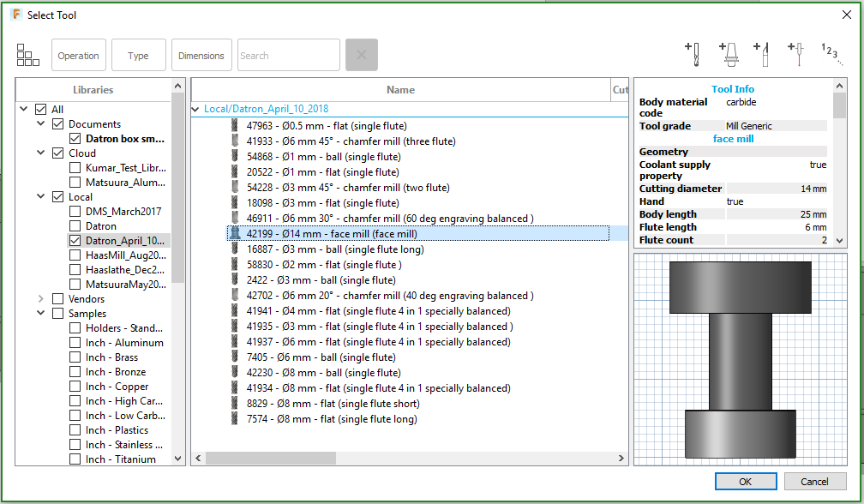Toggle the Datron box sm... checkbox
Screen dimensions: 864x504
click(75, 138)
